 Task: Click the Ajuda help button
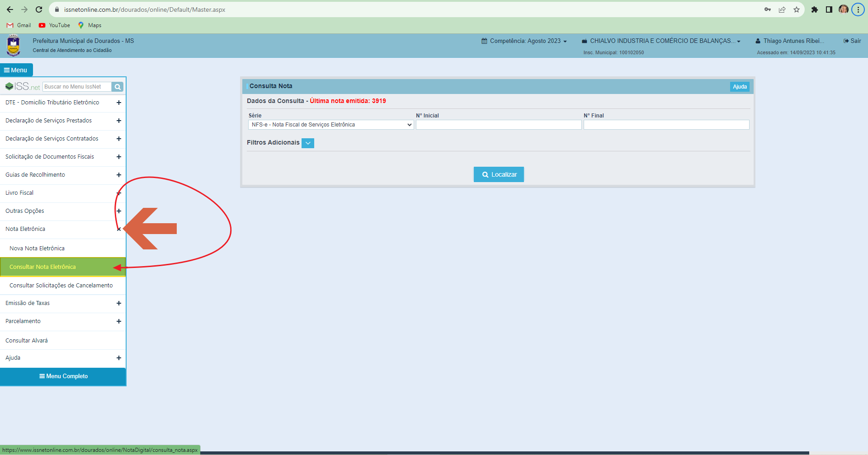[740, 87]
